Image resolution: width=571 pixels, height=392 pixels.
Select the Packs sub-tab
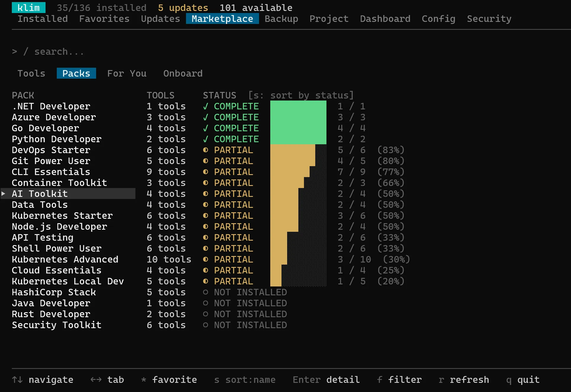[76, 73]
